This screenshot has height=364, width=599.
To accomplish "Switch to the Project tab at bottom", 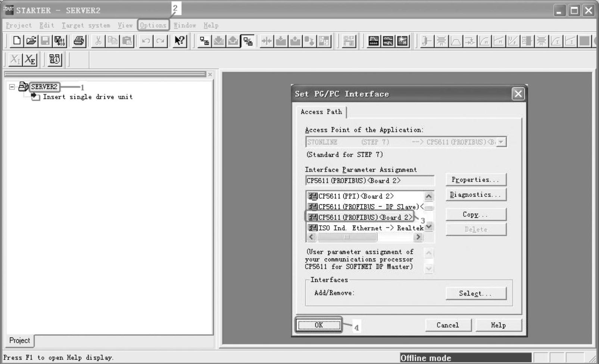I will pos(19,341).
